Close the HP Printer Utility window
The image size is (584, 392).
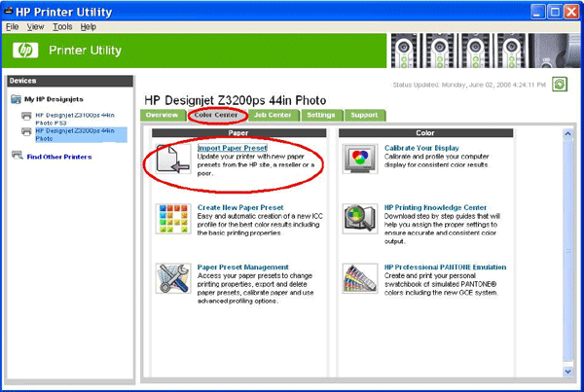point(571,12)
